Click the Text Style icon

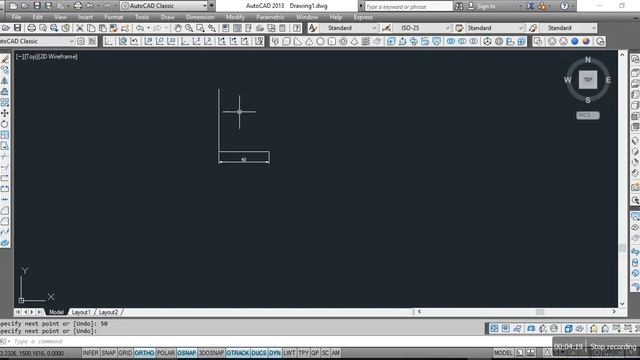pyautogui.click(x=313, y=28)
